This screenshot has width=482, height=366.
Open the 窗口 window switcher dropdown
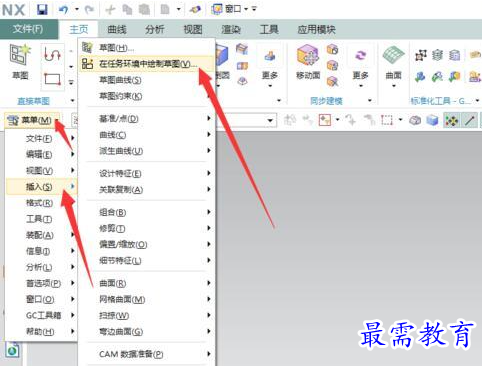[x=234, y=9]
